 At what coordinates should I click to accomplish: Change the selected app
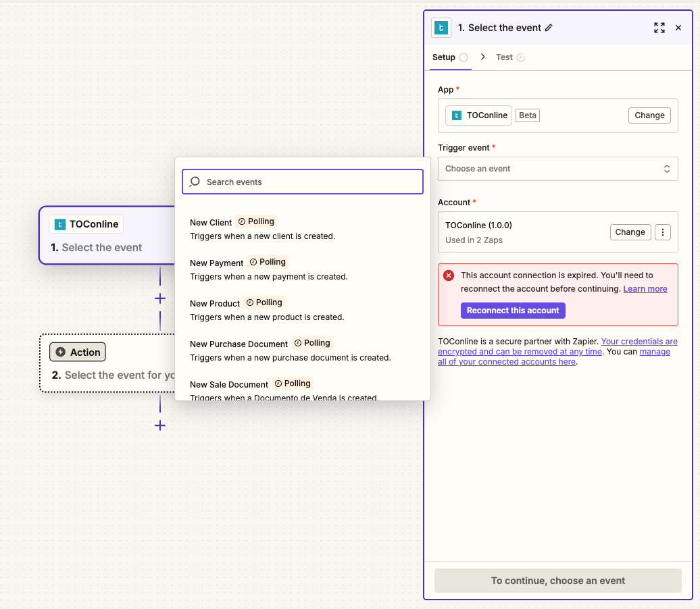(649, 115)
